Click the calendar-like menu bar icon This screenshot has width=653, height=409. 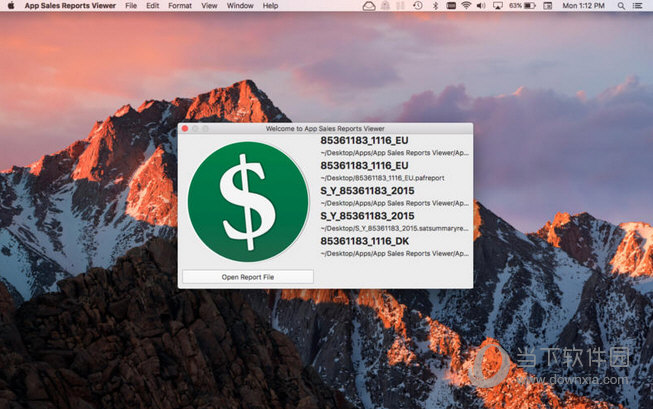[x=548, y=6]
